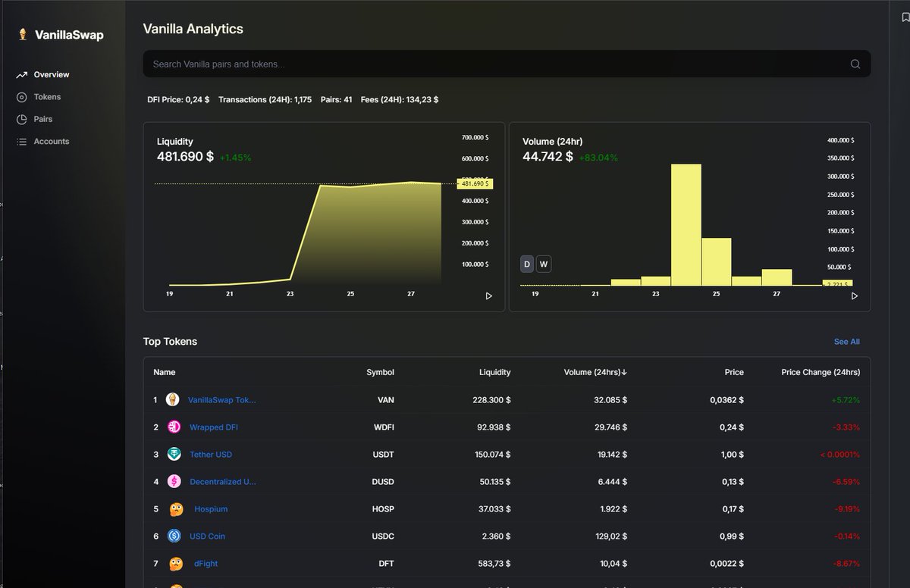
Task: Click the USD Coin token icon
Action: point(174,536)
